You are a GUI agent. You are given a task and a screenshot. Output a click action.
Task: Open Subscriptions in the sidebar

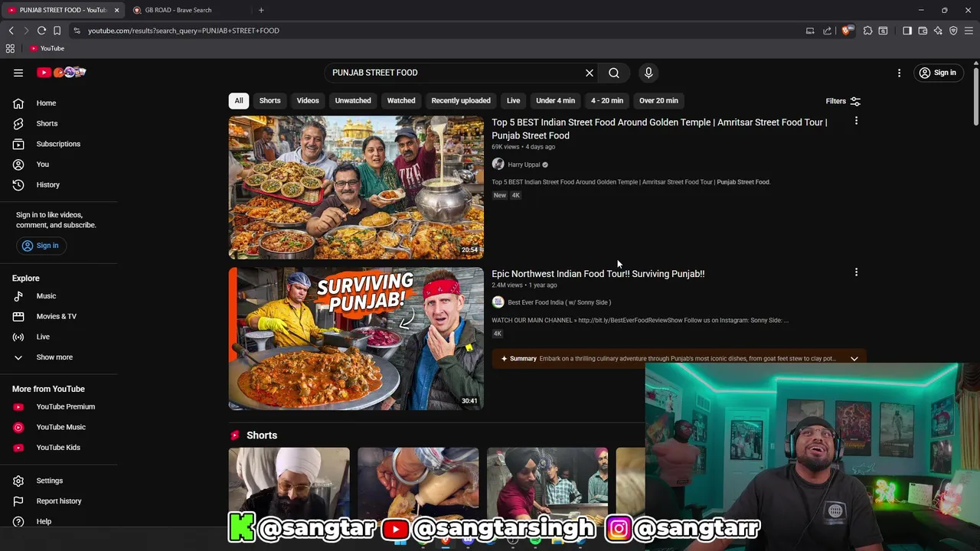coord(58,144)
